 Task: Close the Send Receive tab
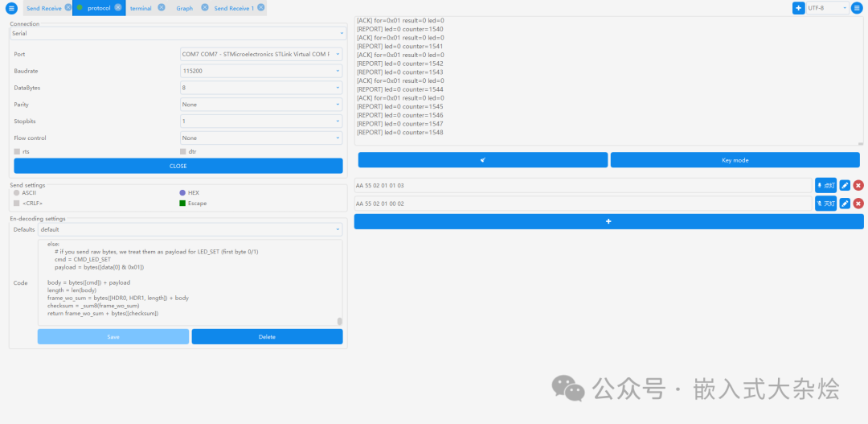68,8
